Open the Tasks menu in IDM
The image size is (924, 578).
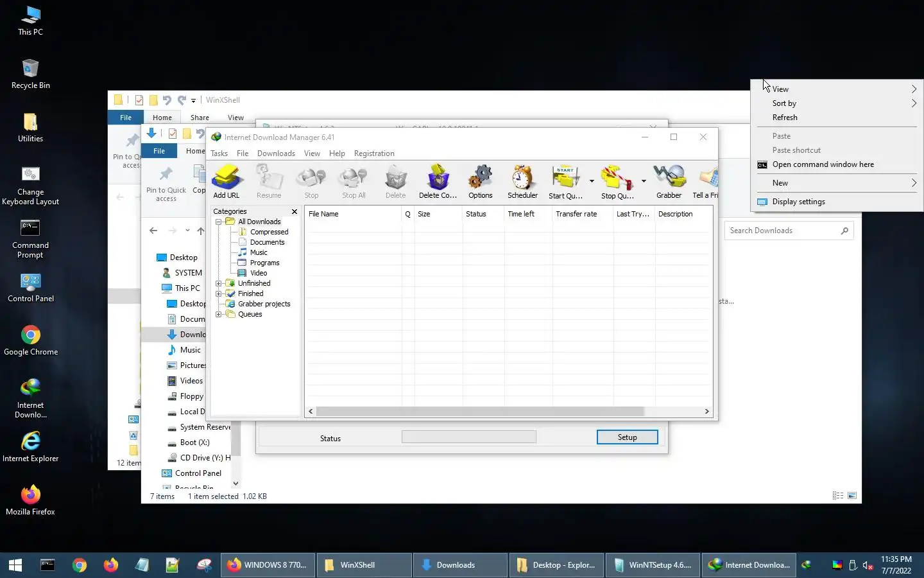[219, 153]
